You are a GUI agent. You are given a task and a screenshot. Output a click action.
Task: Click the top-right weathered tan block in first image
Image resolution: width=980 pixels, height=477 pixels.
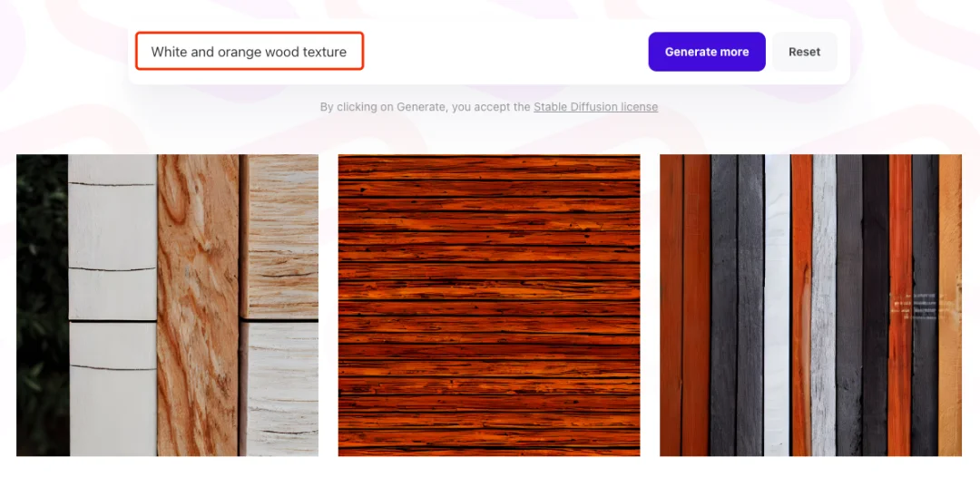pyautogui.click(x=280, y=237)
